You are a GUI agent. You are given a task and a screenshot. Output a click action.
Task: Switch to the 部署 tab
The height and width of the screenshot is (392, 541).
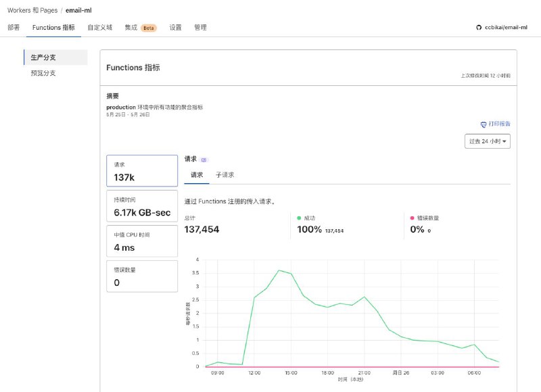coord(14,28)
